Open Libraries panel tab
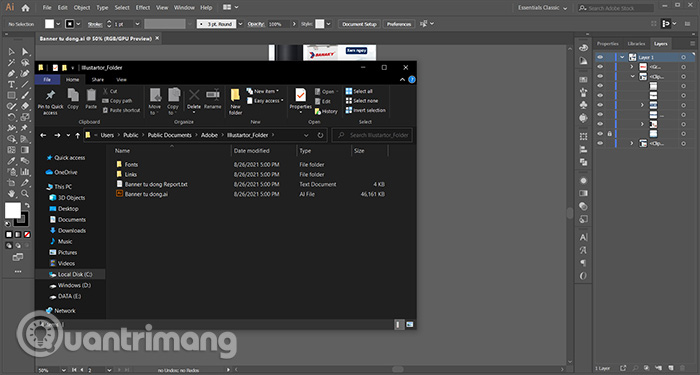 [x=636, y=44]
